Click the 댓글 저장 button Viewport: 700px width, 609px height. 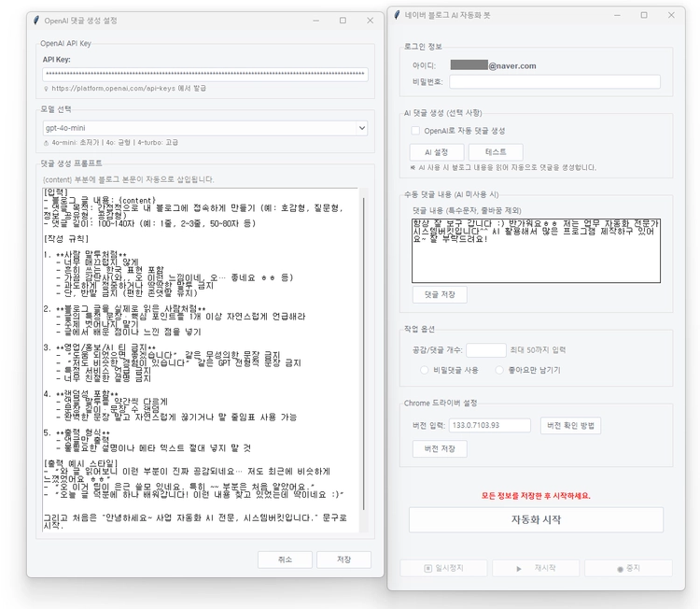(440, 294)
